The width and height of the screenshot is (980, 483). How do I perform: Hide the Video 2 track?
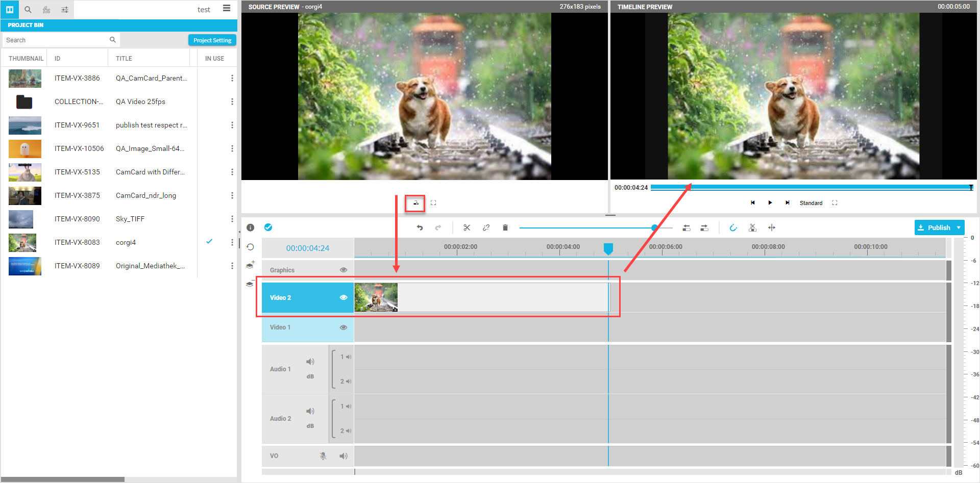pos(344,297)
